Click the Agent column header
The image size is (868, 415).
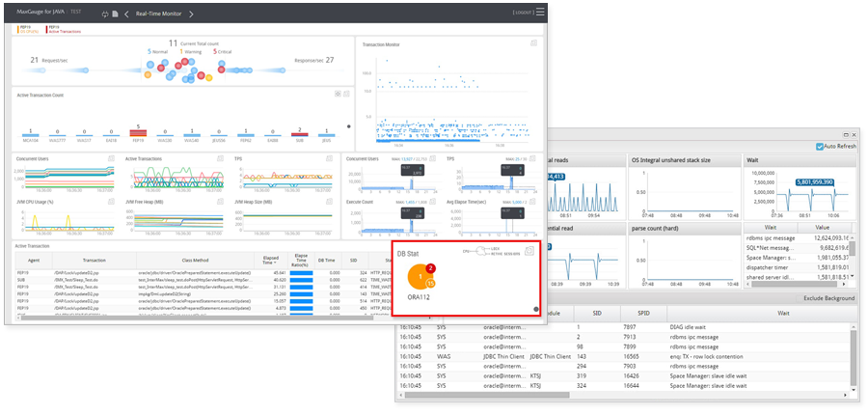click(x=33, y=260)
